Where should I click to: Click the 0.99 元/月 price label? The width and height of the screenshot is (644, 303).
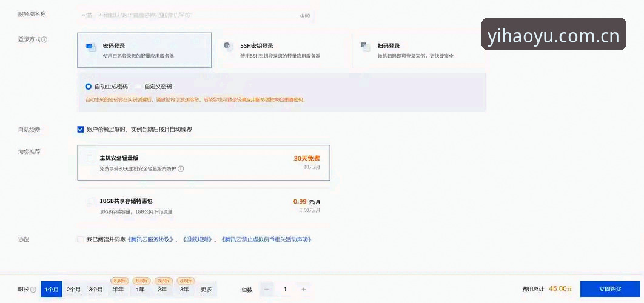point(307,202)
